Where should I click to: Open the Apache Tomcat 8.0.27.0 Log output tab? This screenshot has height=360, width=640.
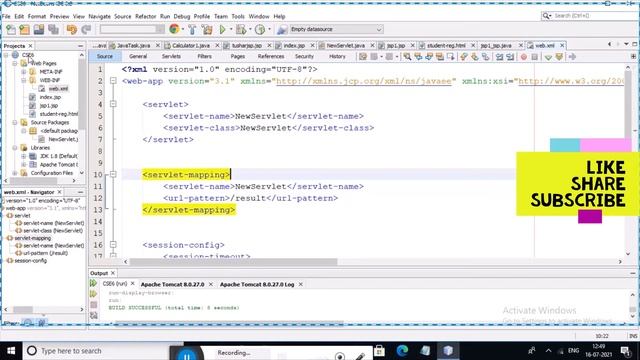257,284
